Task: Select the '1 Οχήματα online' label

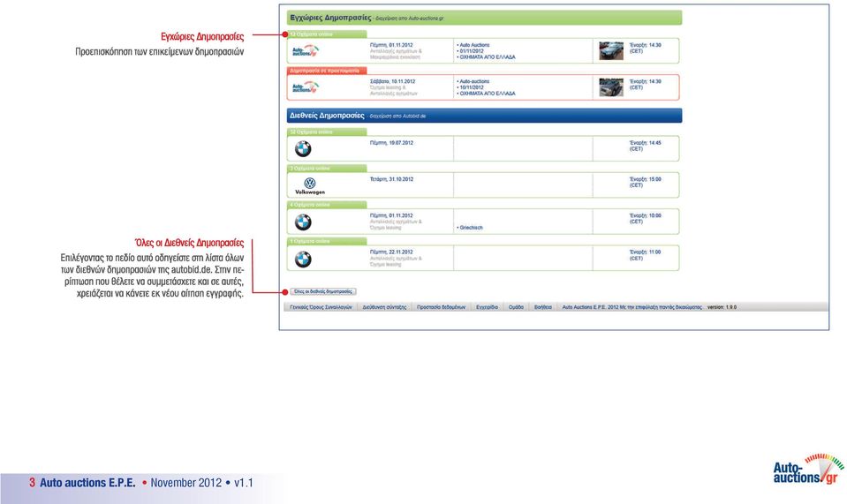Action: [x=327, y=241]
